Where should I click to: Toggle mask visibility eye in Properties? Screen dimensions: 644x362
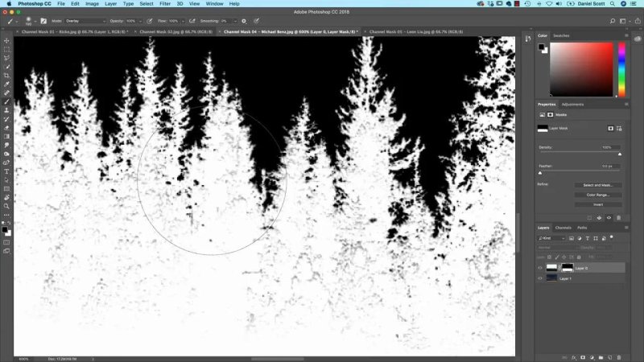pos(609,218)
